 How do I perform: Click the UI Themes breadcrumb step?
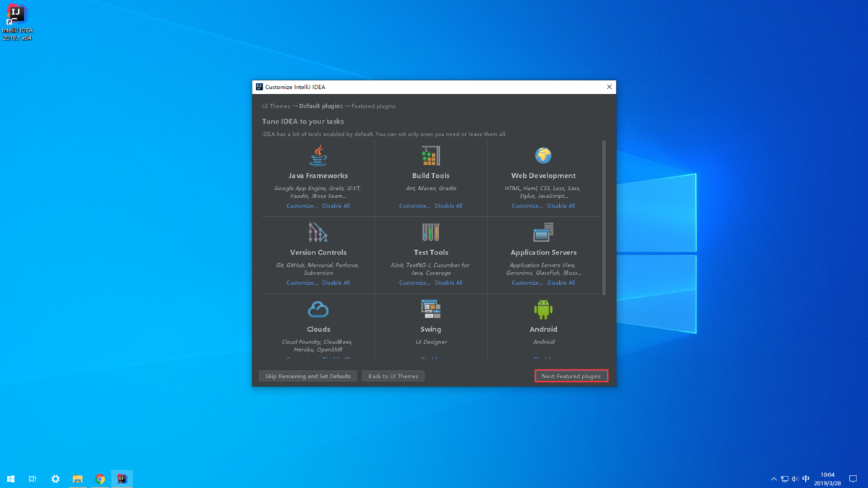tap(276, 106)
